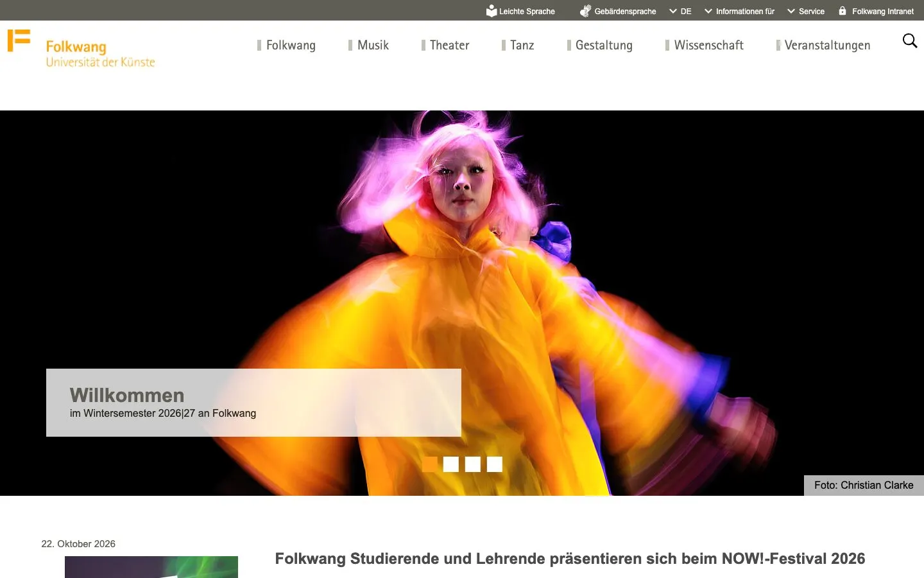Screen dimensions: 924x578
Task: Expand the Service dropdown
Action: [x=806, y=12]
